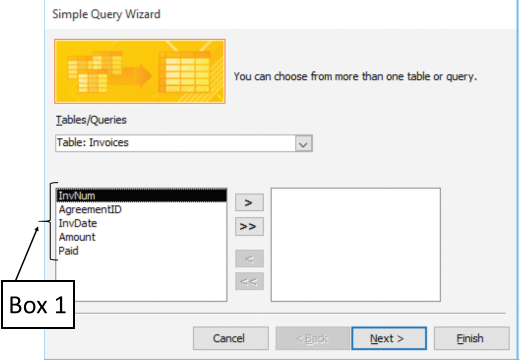Viewport: 529px width, 360px height.
Task: Select the InvNum field
Action: coord(141,196)
